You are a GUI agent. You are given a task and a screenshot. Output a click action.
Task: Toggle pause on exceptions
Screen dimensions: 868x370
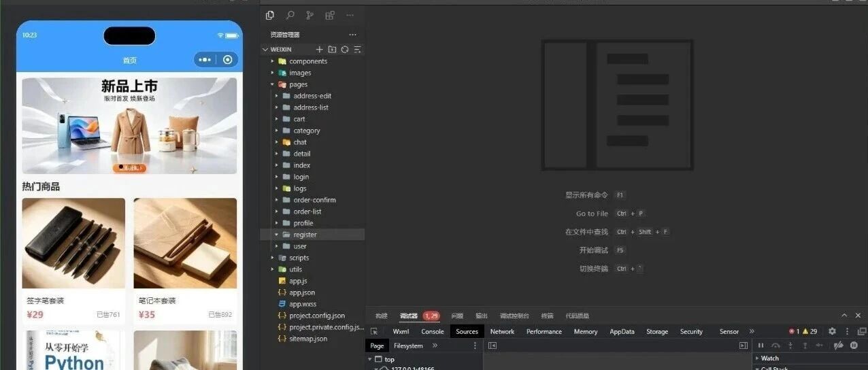[854, 346]
